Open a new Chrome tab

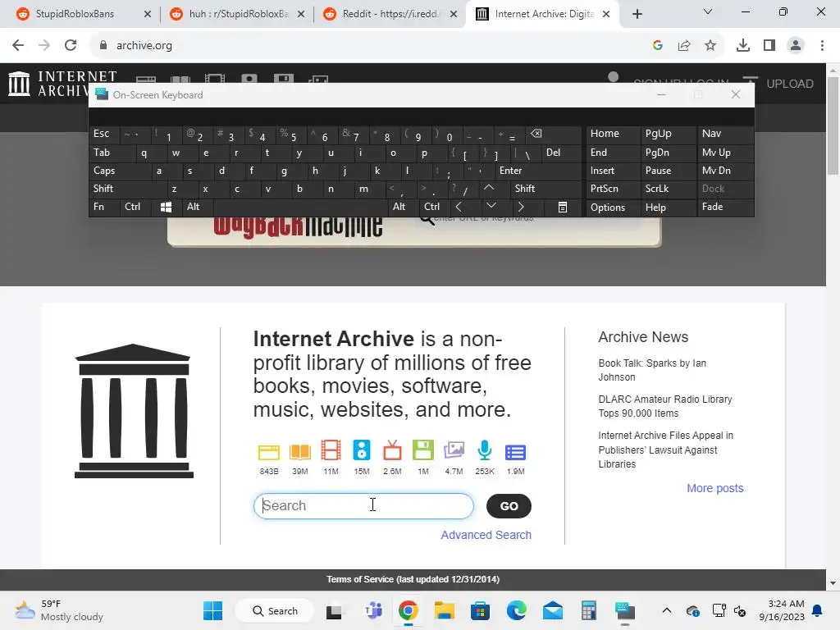click(x=637, y=15)
